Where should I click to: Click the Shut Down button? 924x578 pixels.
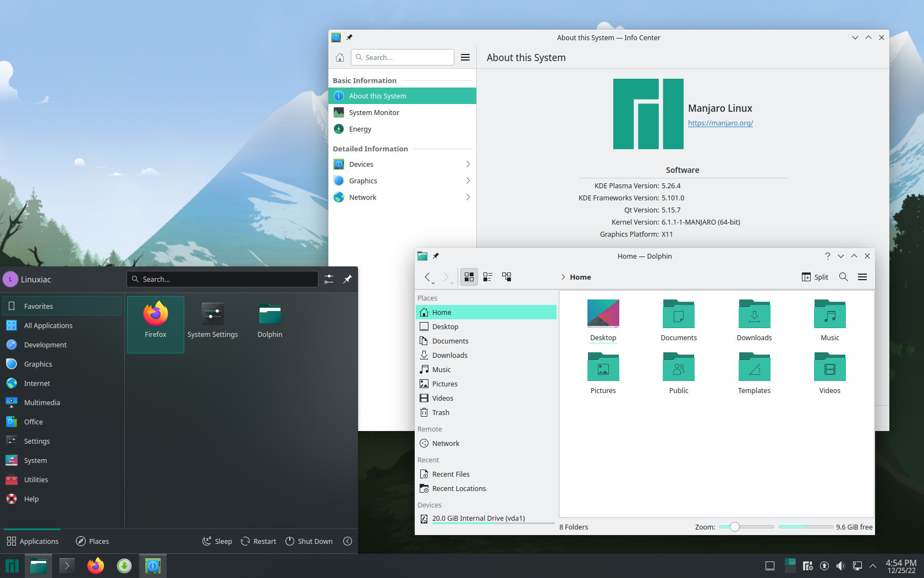(x=309, y=541)
